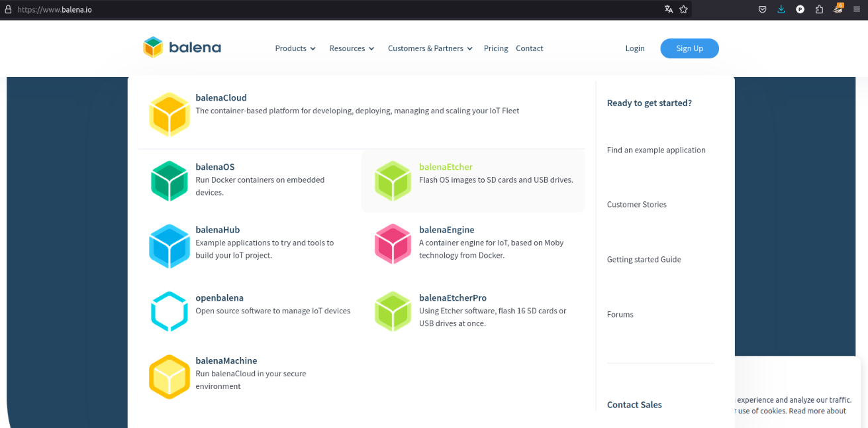This screenshot has width=868, height=428.
Task: Go to the Pricing page
Action: pyautogui.click(x=496, y=48)
